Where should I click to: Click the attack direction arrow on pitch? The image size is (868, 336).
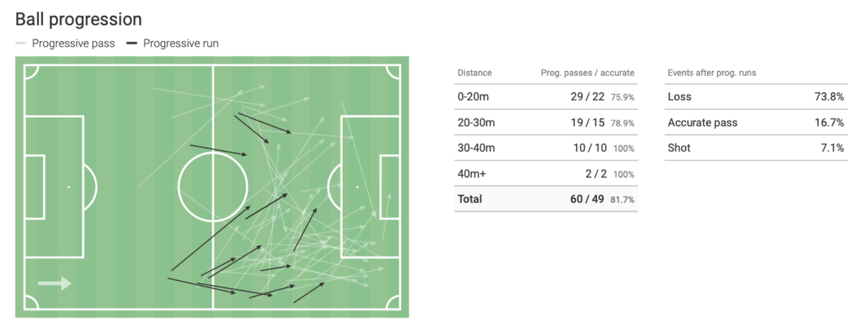point(54,283)
